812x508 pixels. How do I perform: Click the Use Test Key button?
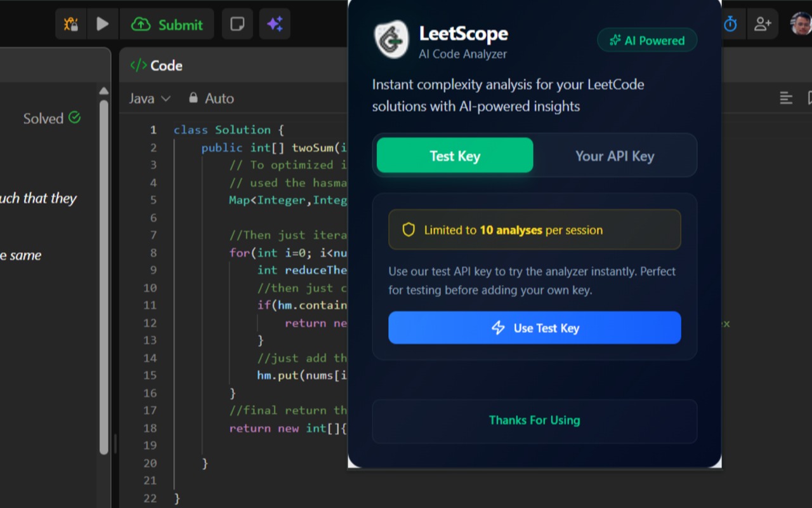pos(535,328)
